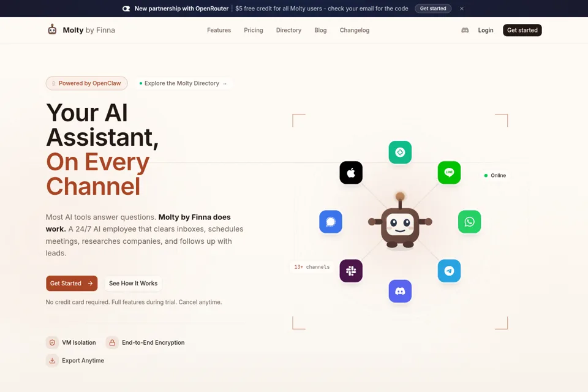Click the End-to-End Encryption label

pos(153,342)
